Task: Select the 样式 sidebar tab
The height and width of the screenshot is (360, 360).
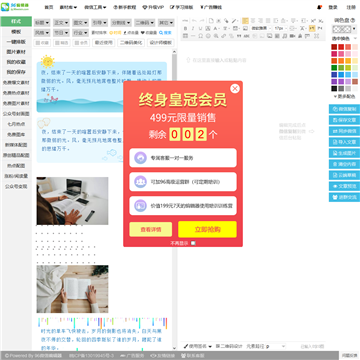Action: click(16, 21)
